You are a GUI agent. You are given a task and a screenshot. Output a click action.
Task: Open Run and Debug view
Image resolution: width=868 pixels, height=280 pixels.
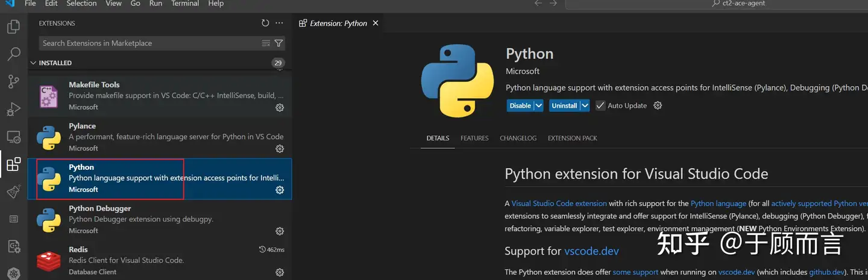[x=13, y=110]
